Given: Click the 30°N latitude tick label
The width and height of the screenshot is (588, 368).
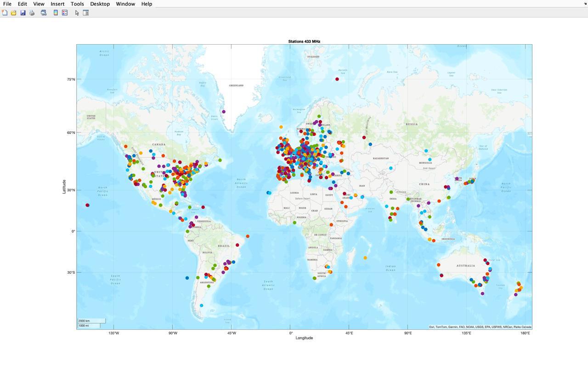Looking at the screenshot, I should (71, 190).
